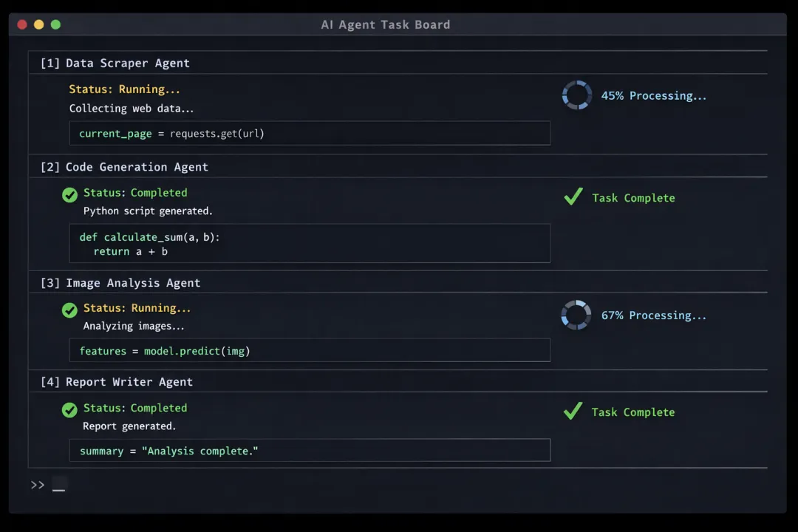798x532 pixels.
Task: Click the calculate_sum code snippet box
Action: [310, 243]
